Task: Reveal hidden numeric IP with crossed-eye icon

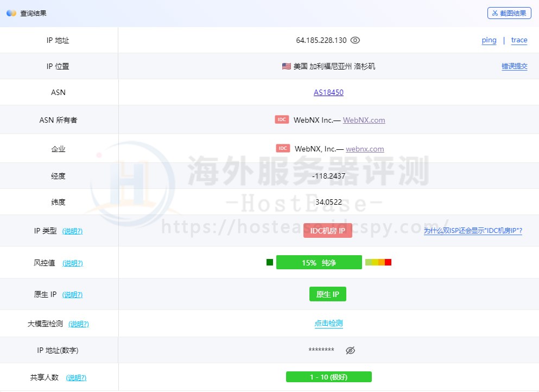Action: 351,350
